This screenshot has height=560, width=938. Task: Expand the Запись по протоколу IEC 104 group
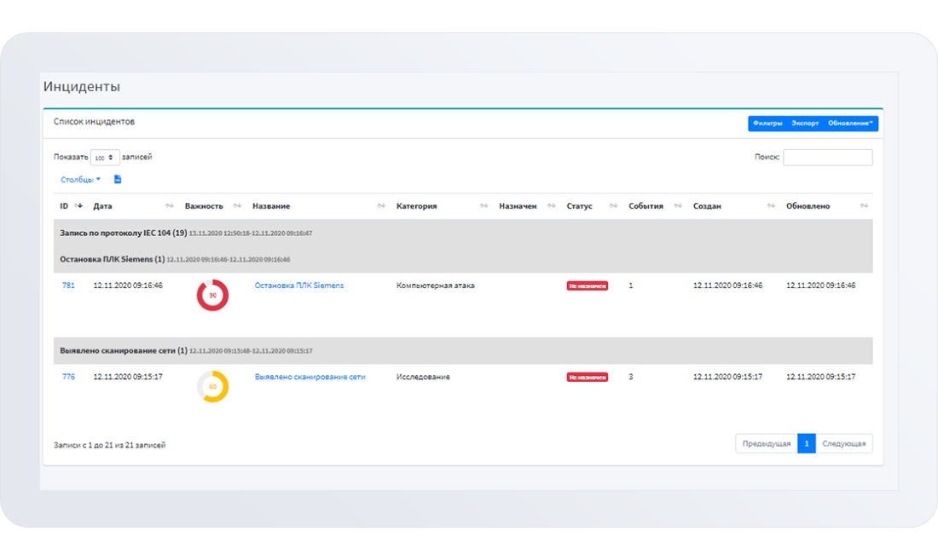[463, 233]
